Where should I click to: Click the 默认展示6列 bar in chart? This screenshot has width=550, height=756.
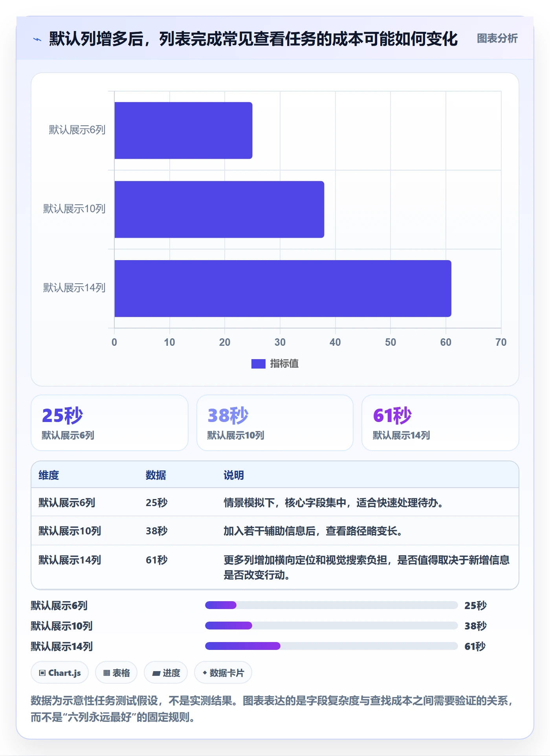pos(183,130)
